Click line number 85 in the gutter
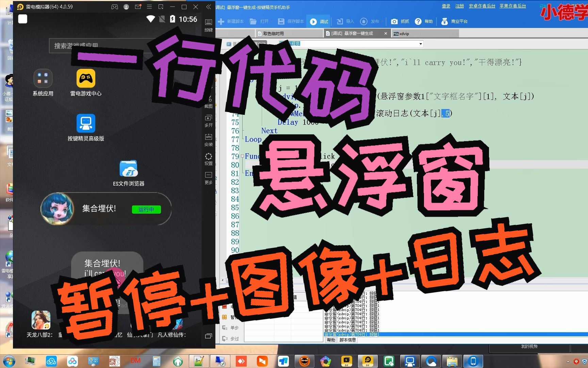This screenshot has height=368, width=588. 235,208
